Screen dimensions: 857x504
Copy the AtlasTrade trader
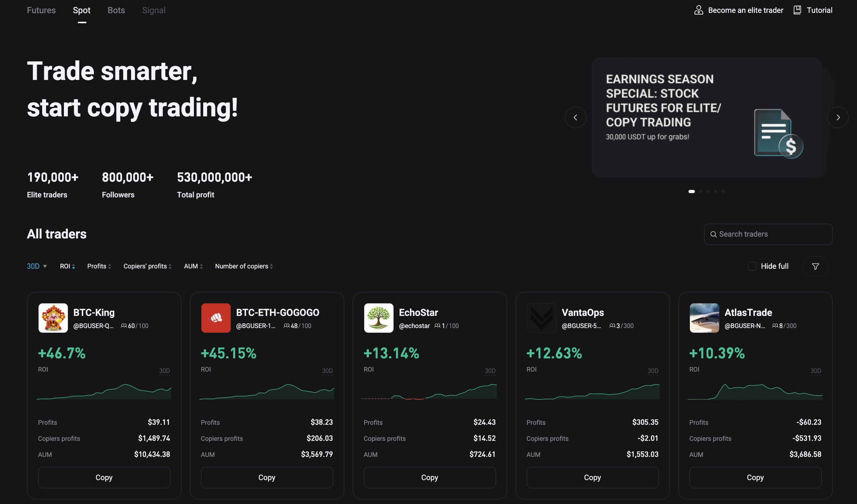755,477
